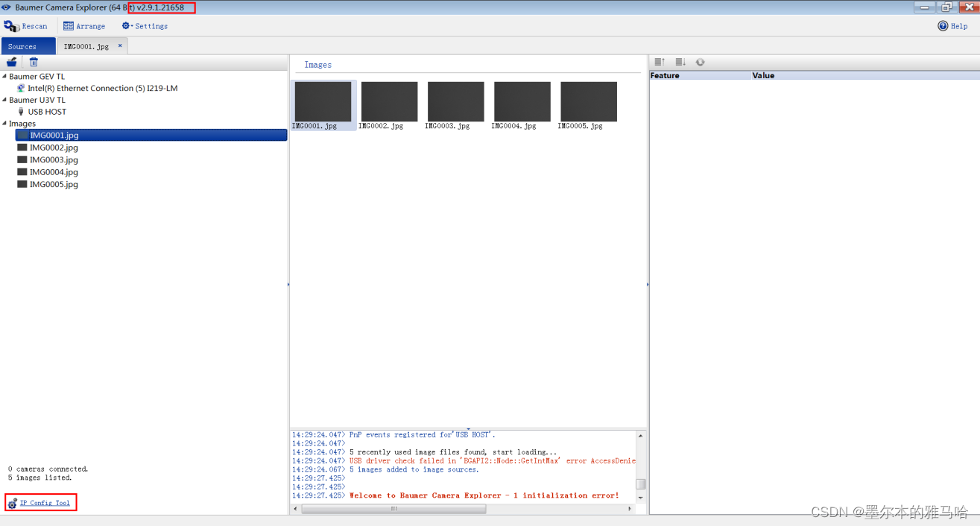The width and height of the screenshot is (980, 526).
Task: Switch to the Sources tab
Action: [x=28, y=46]
